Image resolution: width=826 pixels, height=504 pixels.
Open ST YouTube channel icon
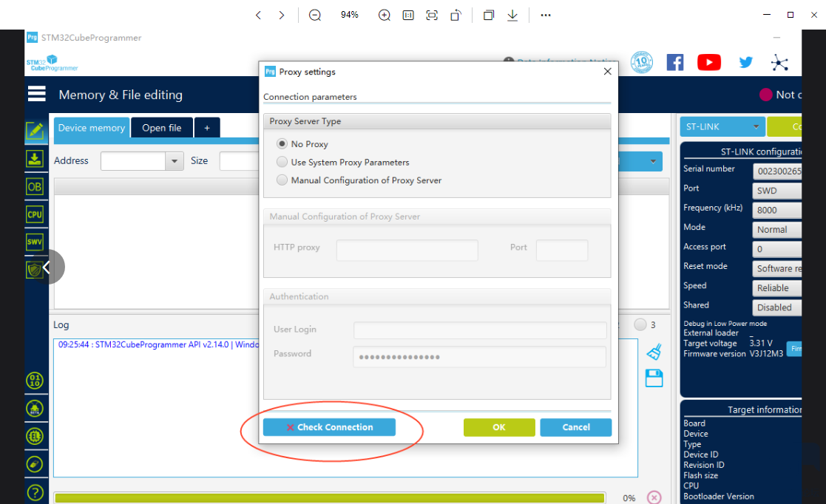[709, 62]
